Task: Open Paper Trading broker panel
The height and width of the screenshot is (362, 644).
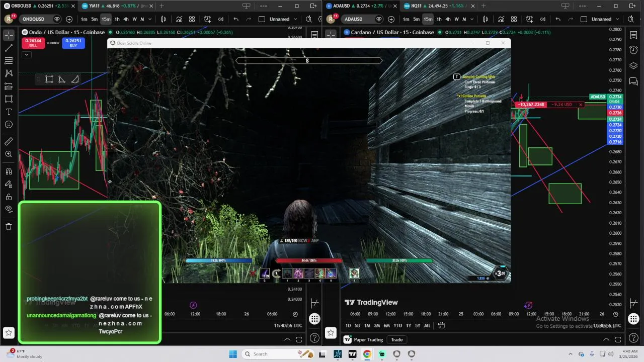Action: pos(364,339)
